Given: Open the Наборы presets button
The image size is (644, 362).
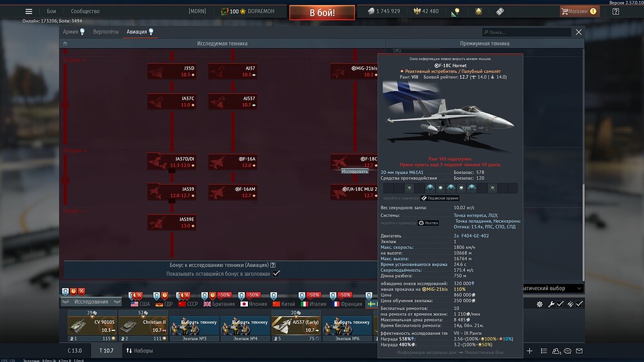Looking at the screenshot, I should point(140,350).
